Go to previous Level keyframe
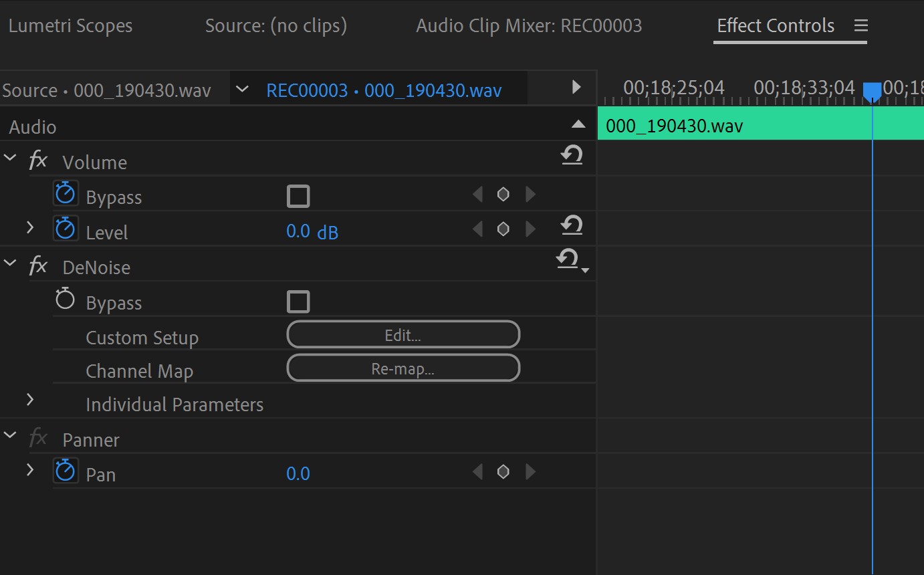 pyautogui.click(x=477, y=229)
